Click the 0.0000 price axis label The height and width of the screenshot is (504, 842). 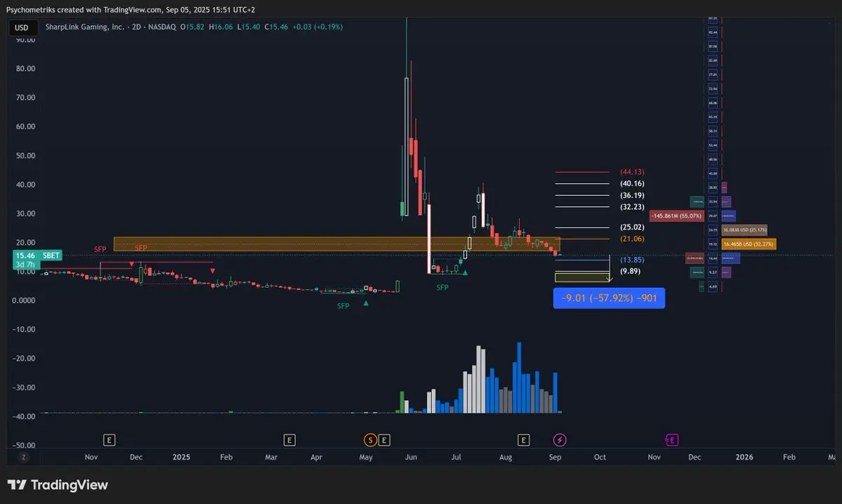[x=24, y=300]
